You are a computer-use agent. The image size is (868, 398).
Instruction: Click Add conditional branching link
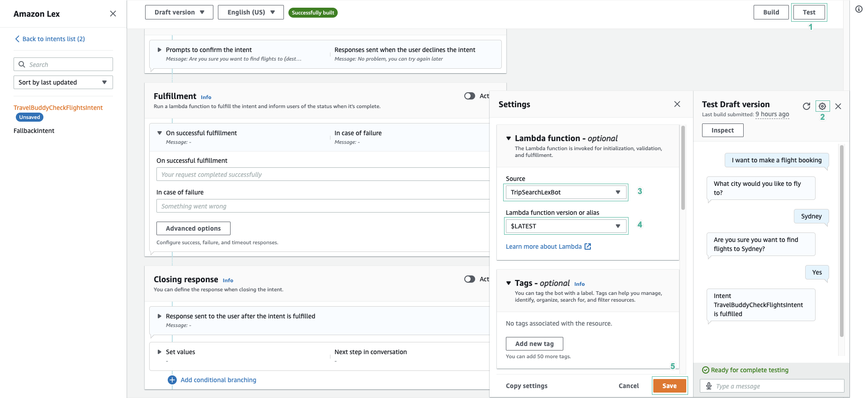coord(218,380)
